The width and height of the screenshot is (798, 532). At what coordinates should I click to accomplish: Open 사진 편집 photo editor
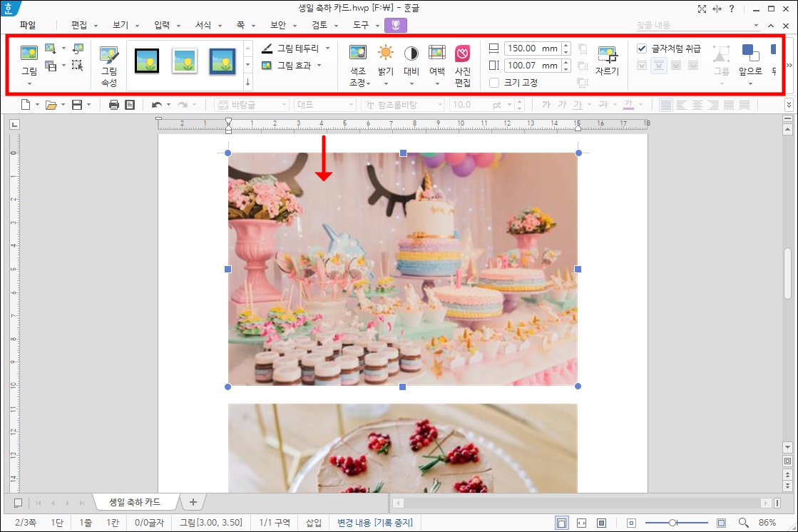click(463, 66)
